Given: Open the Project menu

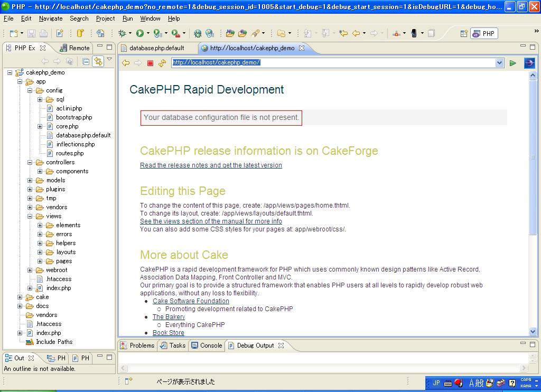Looking at the screenshot, I should click(105, 18).
